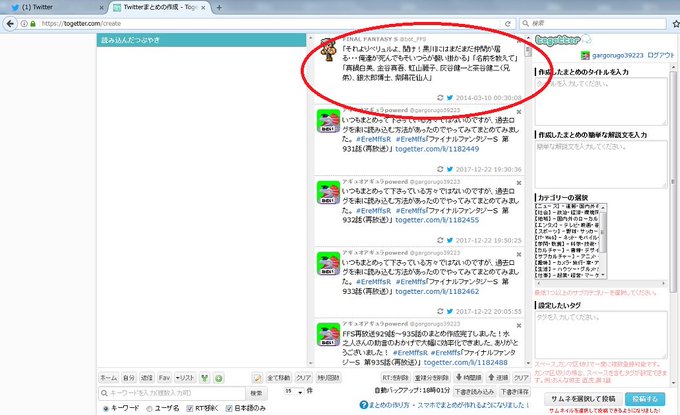The height and width of the screenshot is (415, 680).
Task: Select 【社会】 in the category list
Action: click(x=566, y=212)
